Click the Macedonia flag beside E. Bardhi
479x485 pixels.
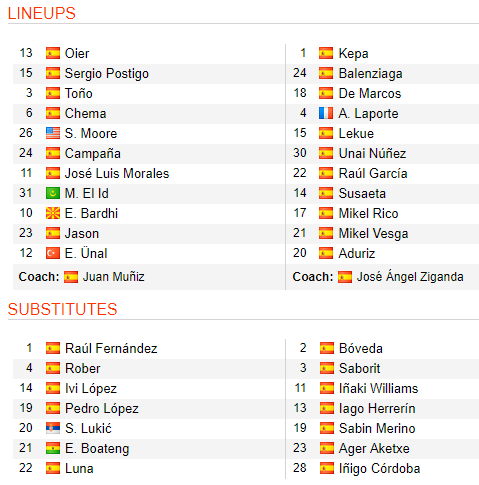tap(53, 213)
